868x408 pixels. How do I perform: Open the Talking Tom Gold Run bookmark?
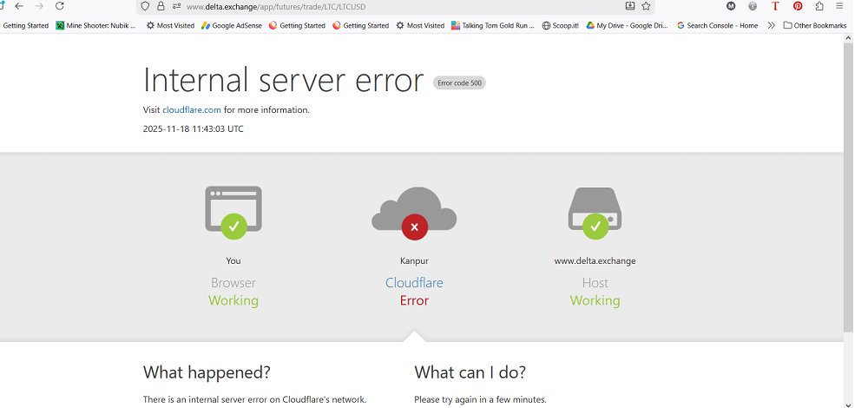click(x=493, y=25)
